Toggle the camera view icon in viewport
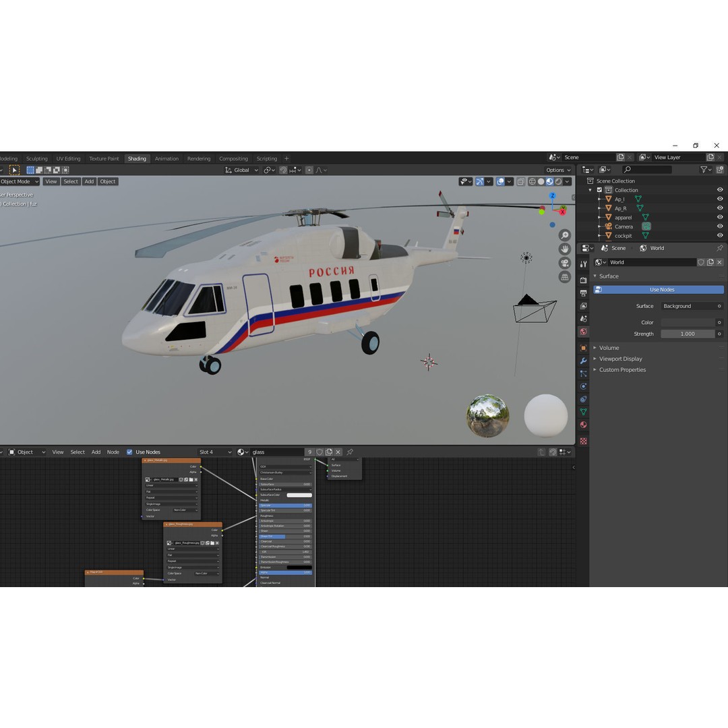The height and width of the screenshot is (728, 728). tap(565, 263)
